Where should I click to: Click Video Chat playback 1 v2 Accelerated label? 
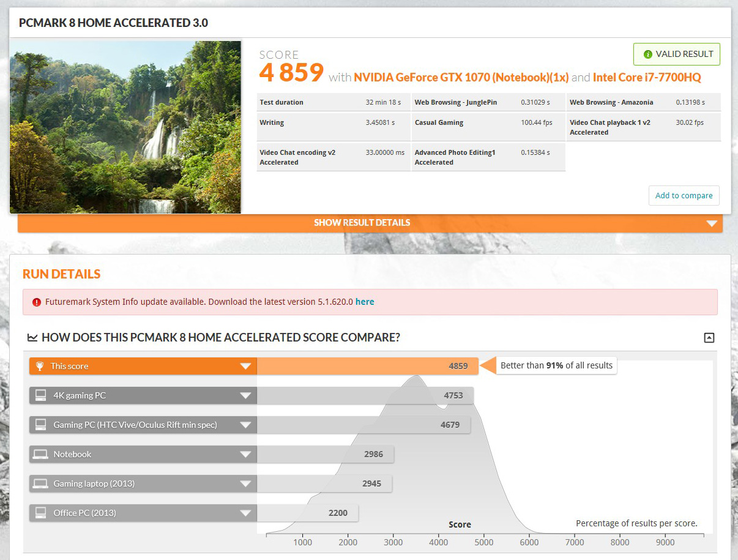610,127
